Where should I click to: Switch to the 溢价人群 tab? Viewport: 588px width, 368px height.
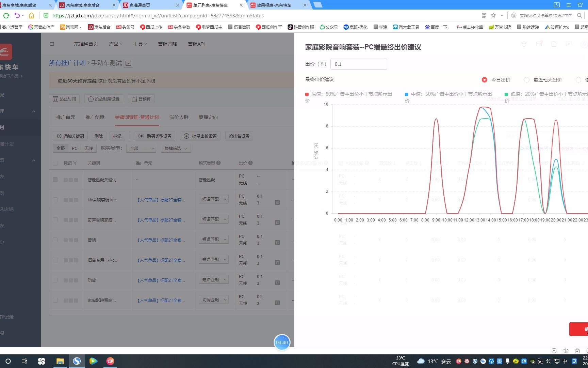point(179,117)
